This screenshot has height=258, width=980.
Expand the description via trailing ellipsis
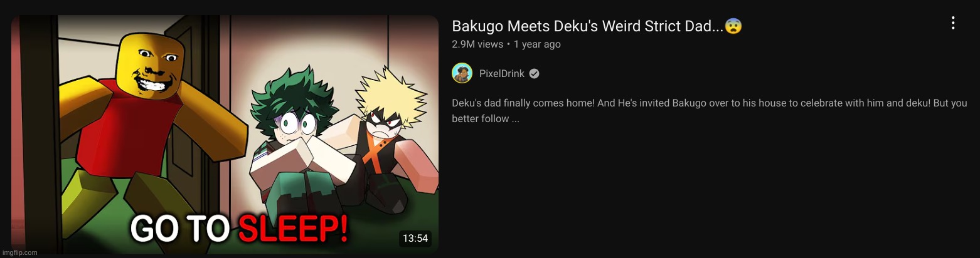click(x=513, y=119)
